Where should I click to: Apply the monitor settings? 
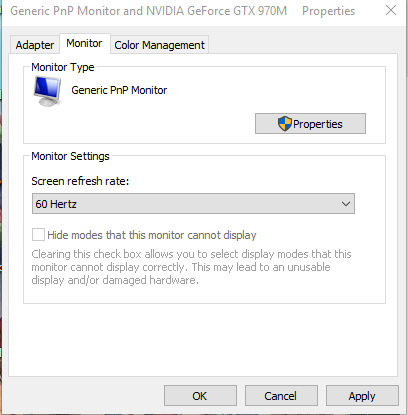[x=362, y=396]
